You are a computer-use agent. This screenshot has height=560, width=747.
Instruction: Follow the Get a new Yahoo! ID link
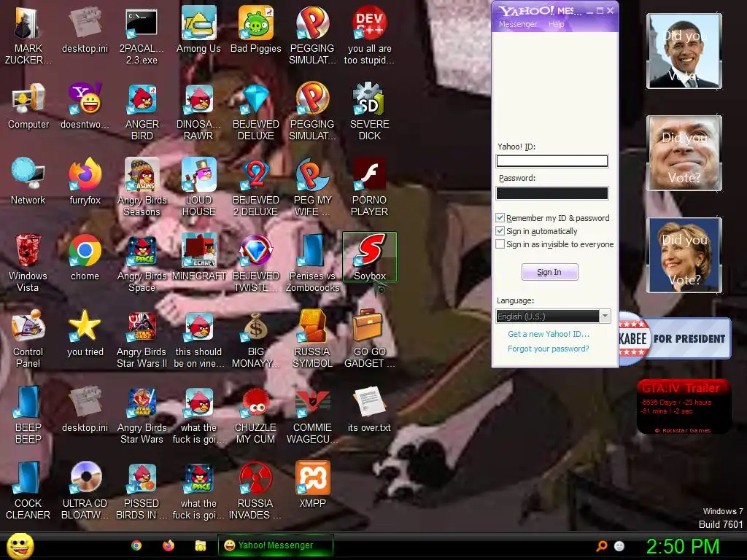[x=549, y=334]
